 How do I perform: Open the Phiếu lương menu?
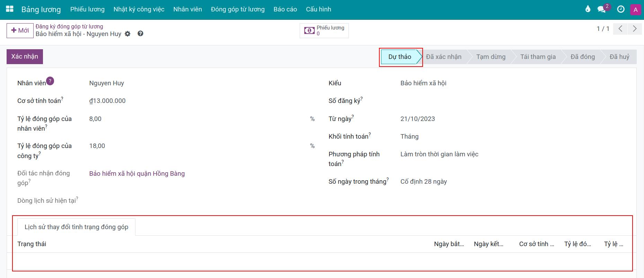87,9
